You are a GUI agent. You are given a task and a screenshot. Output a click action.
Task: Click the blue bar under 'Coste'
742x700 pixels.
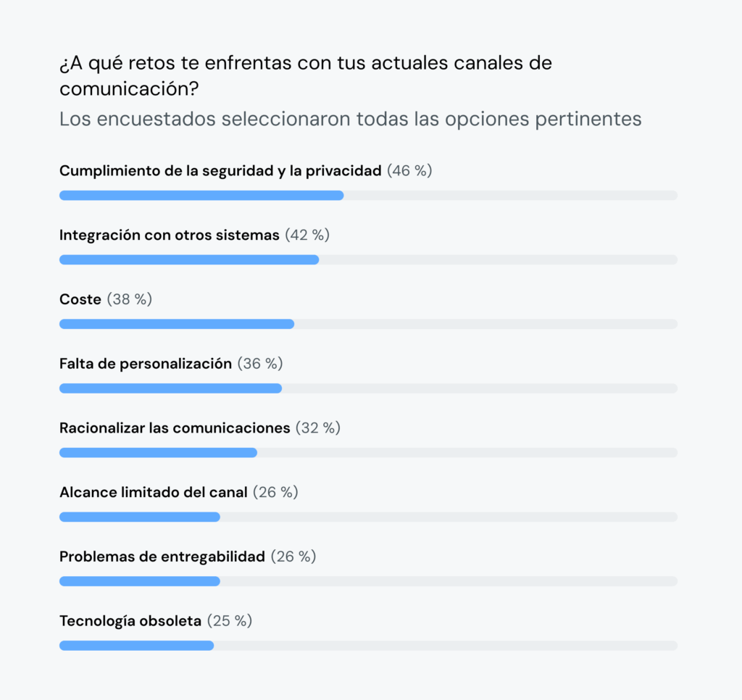(177, 324)
